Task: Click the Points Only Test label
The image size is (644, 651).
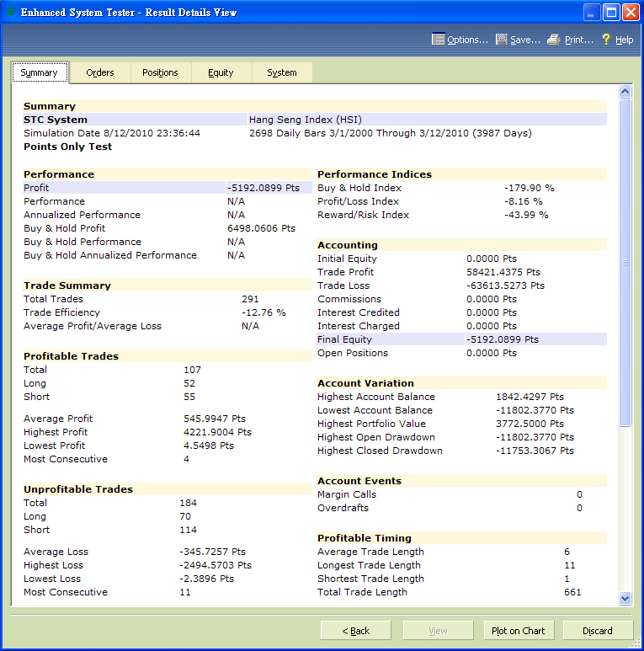Action: [x=67, y=147]
